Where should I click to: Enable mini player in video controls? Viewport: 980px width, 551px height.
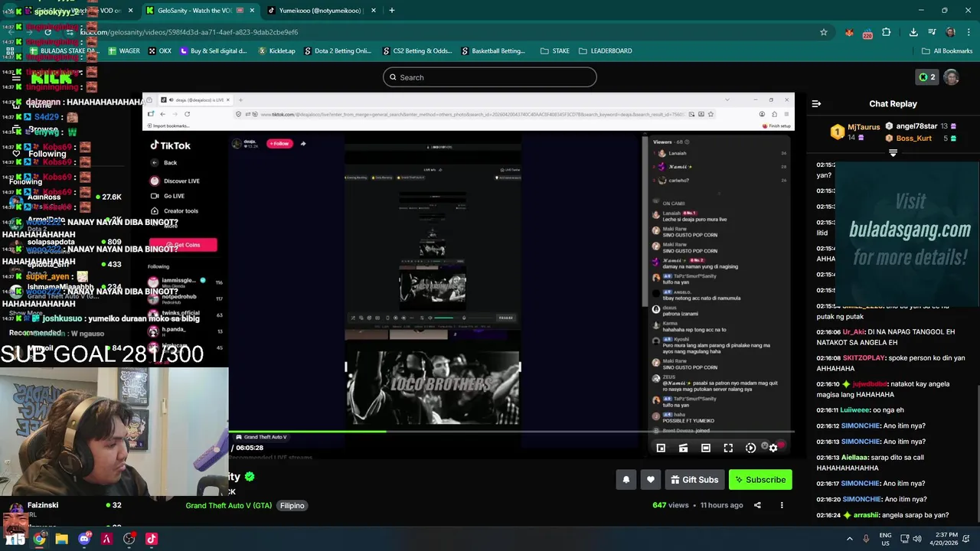click(x=661, y=448)
